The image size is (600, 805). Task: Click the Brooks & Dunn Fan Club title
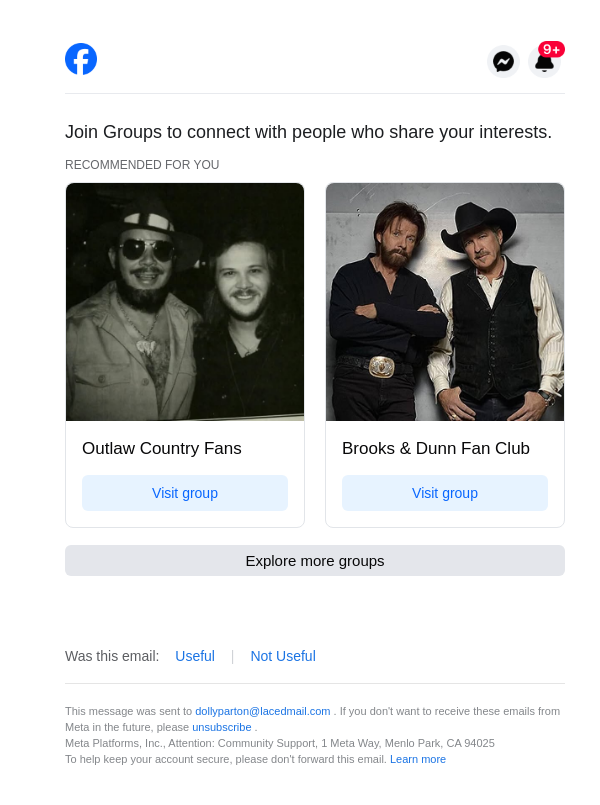436,448
